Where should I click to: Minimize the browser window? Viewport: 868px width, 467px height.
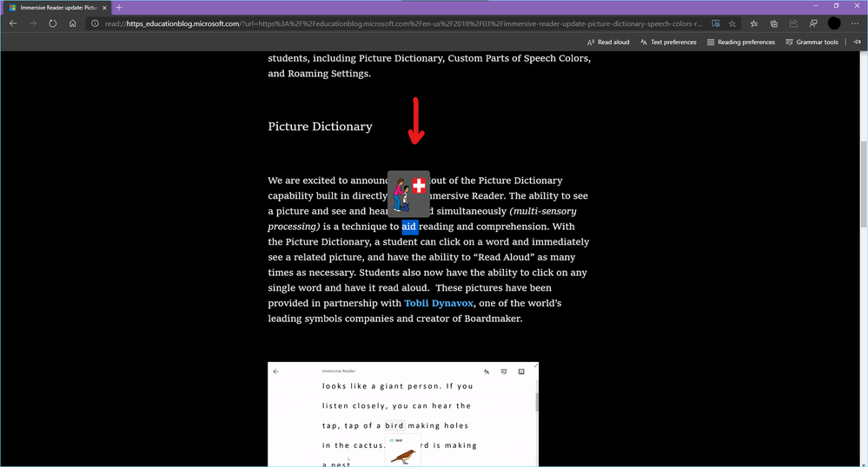[x=815, y=5]
